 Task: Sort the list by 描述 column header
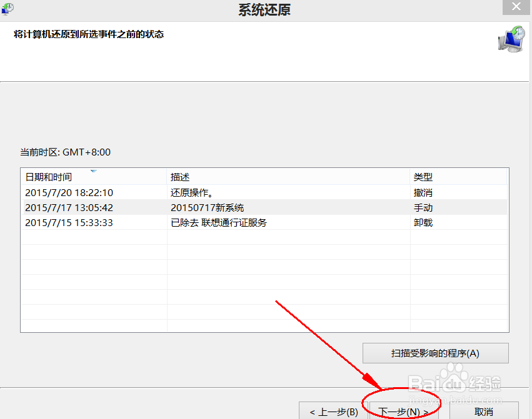(179, 177)
